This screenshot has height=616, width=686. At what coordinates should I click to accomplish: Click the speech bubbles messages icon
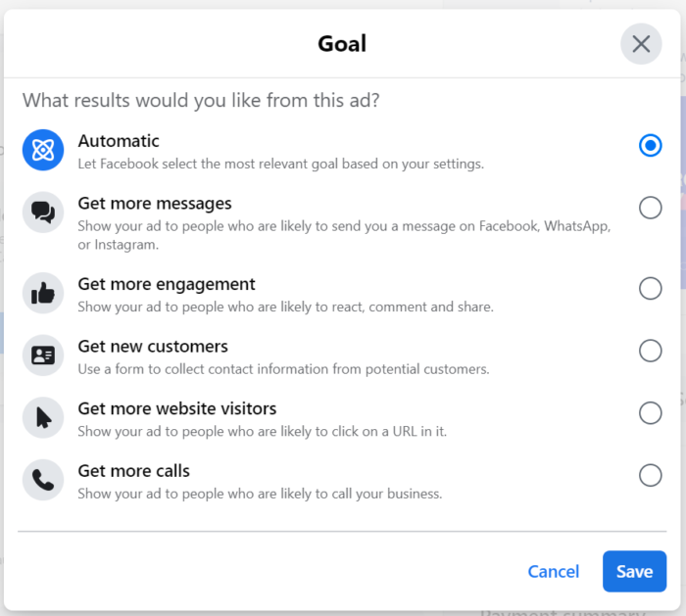click(43, 213)
